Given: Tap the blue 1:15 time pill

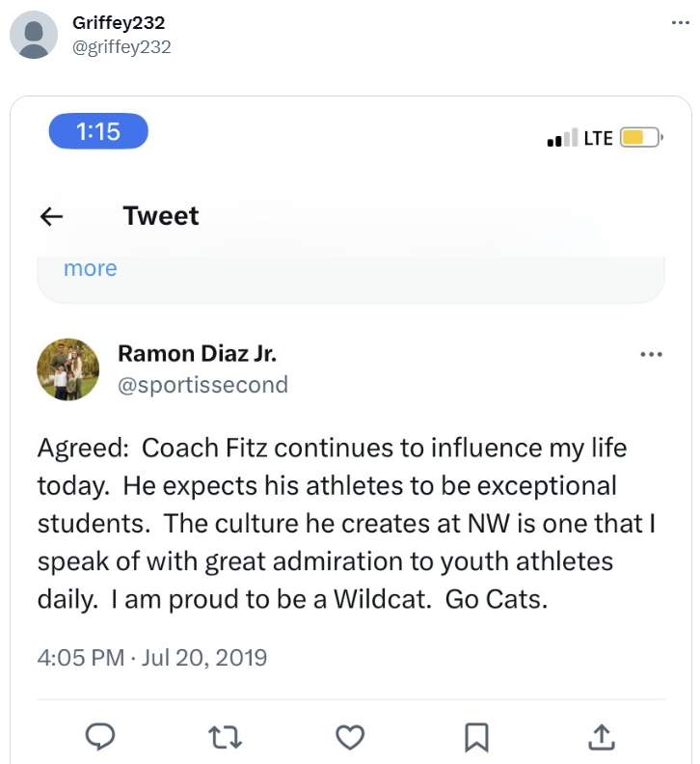Looking at the screenshot, I should [x=98, y=131].
